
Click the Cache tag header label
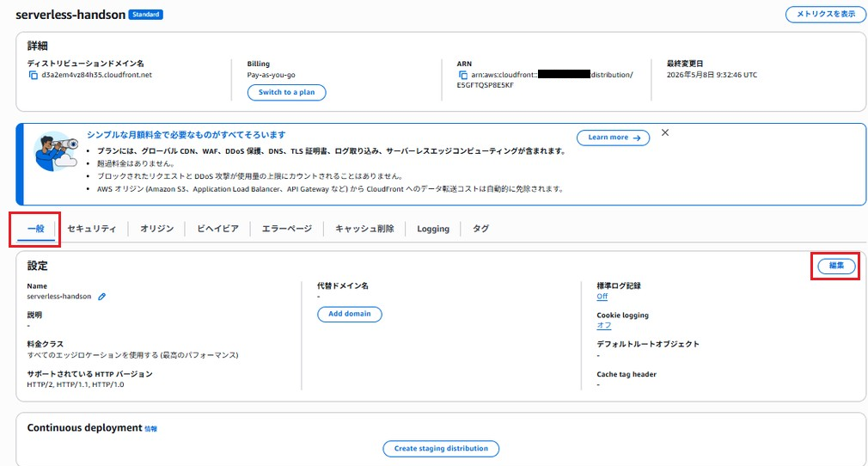[x=627, y=374]
